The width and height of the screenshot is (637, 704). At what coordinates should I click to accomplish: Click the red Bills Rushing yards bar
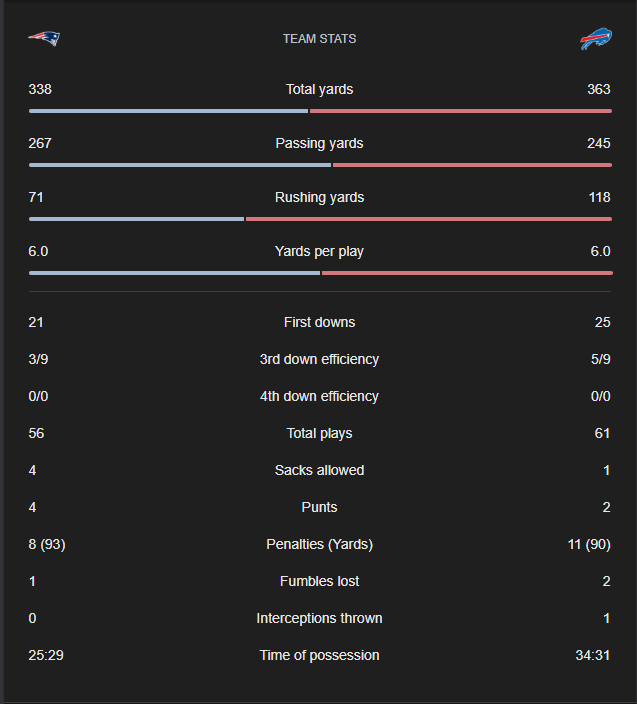428,219
